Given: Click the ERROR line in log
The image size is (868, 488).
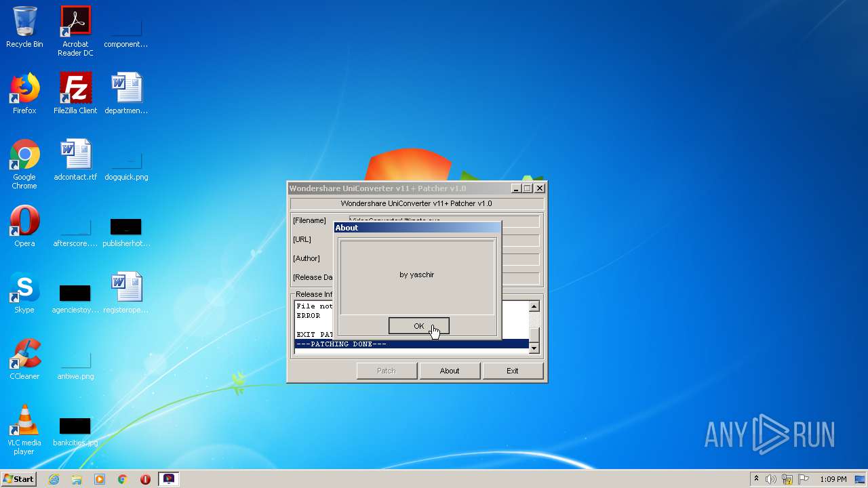Looking at the screenshot, I should pos(309,316).
